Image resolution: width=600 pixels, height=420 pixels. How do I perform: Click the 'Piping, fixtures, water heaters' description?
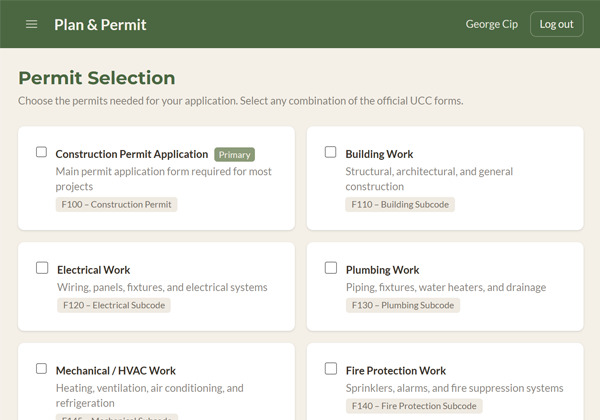point(446,287)
